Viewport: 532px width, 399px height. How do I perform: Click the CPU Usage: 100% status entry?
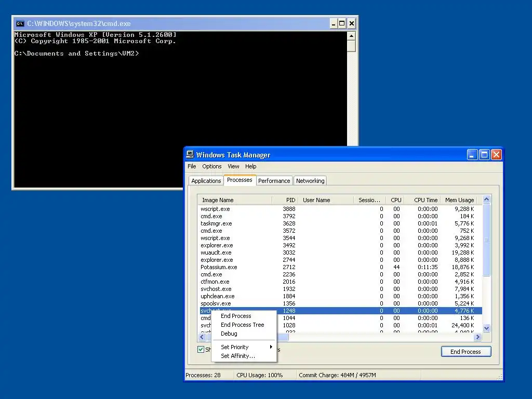point(260,375)
